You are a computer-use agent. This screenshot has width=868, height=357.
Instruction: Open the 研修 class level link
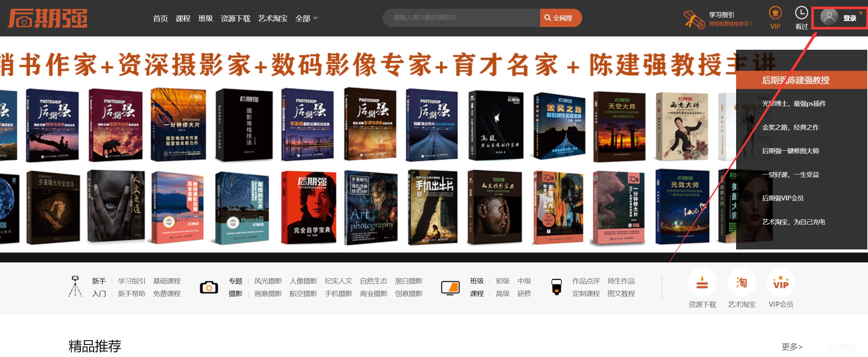point(524,294)
